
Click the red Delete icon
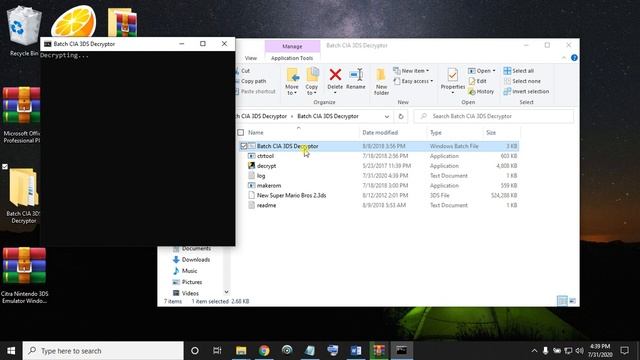tap(335, 74)
